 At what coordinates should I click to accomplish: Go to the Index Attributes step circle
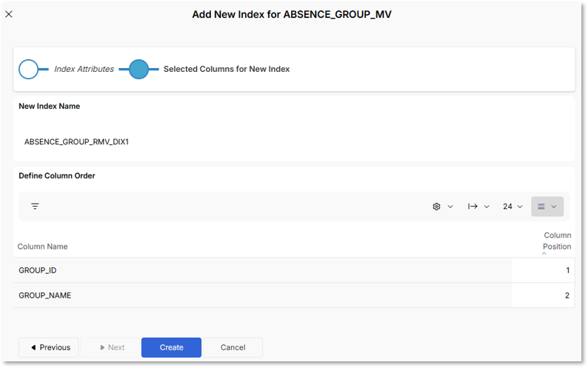click(x=28, y=69)
